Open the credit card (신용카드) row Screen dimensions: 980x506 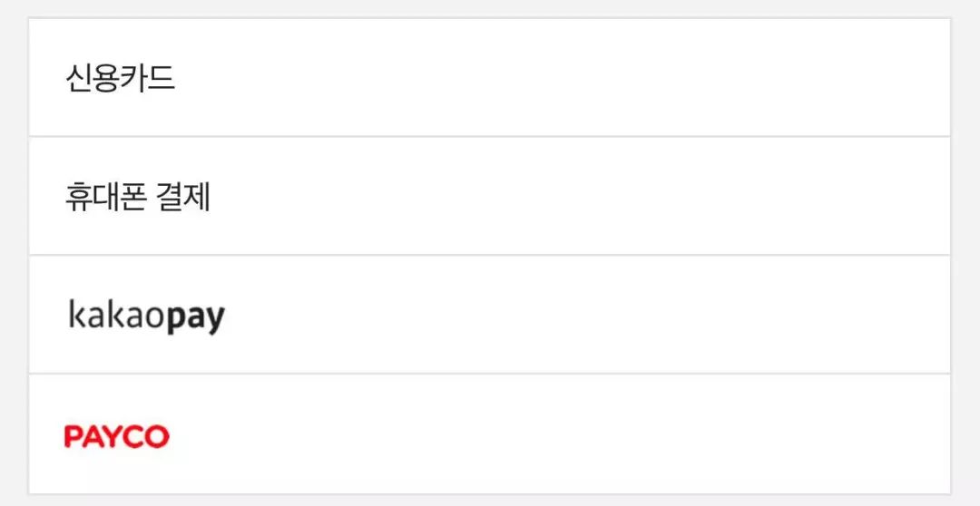(x=489, y=77)
